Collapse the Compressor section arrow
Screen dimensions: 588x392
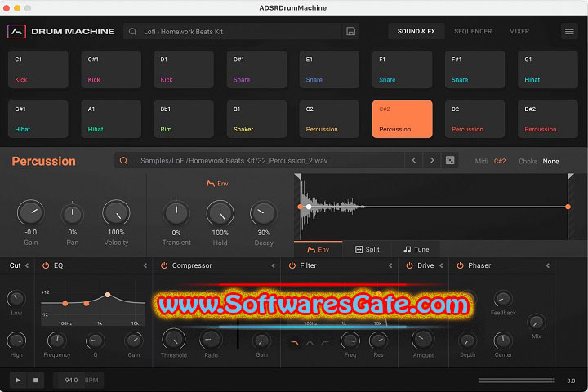(x=273, y=265)
